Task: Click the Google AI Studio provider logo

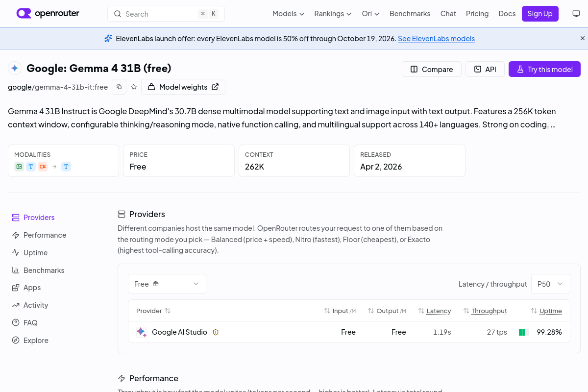Action: tap(142, 332)
